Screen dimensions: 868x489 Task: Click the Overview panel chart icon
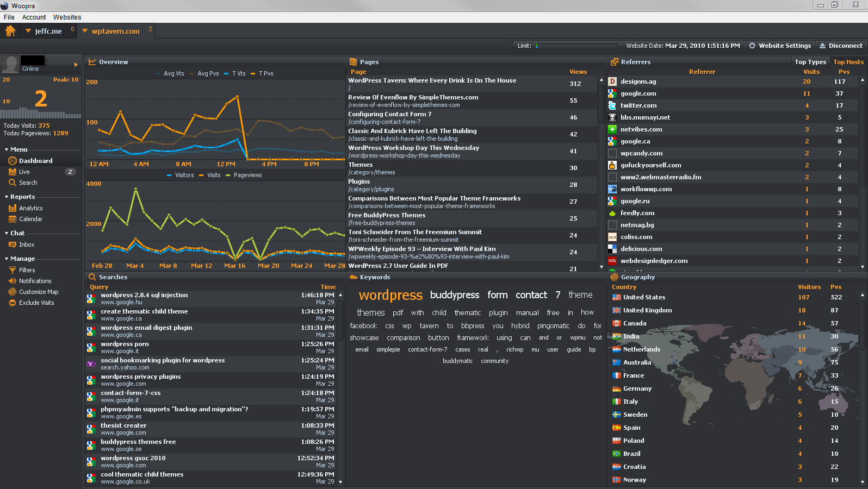(x=92, y=62)
